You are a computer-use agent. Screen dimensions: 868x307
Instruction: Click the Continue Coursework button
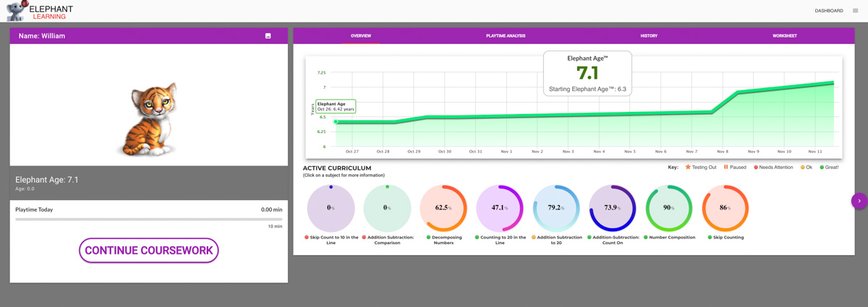click(149, 251)
